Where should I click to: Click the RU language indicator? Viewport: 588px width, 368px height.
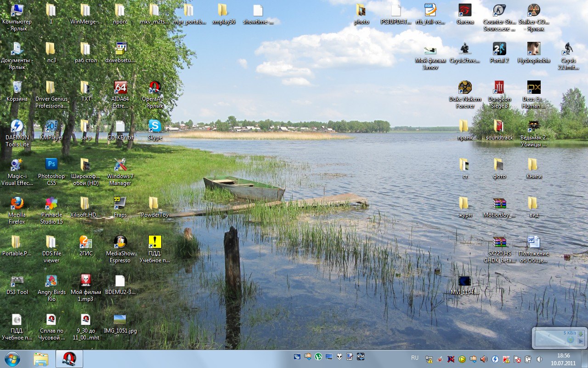(x=415, y=358)
